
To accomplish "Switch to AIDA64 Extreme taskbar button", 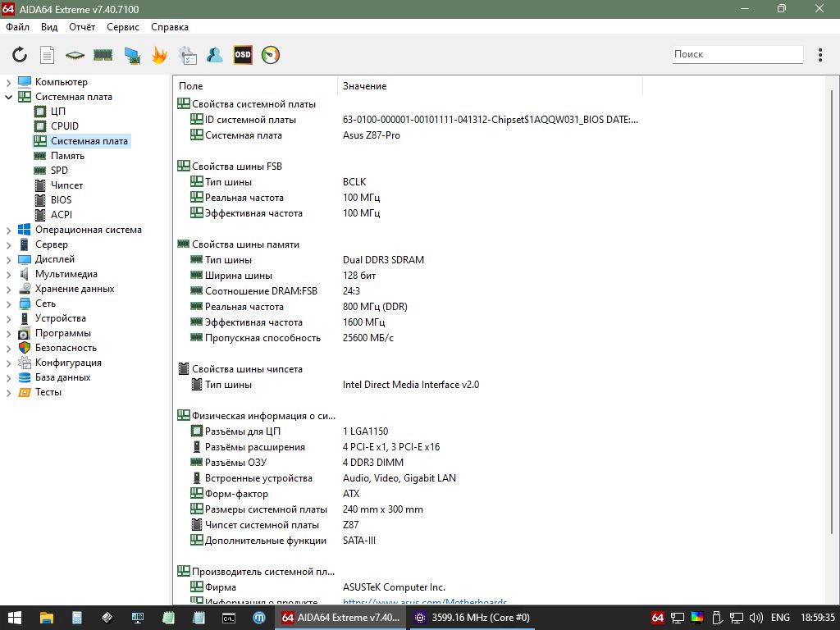I will click(341, 618).
